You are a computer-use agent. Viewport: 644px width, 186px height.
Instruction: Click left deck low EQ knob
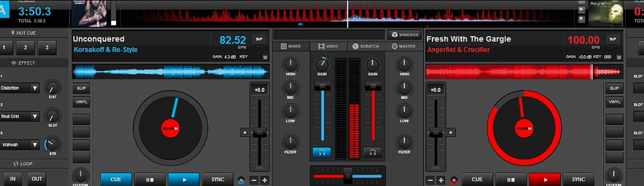point(290,112)
